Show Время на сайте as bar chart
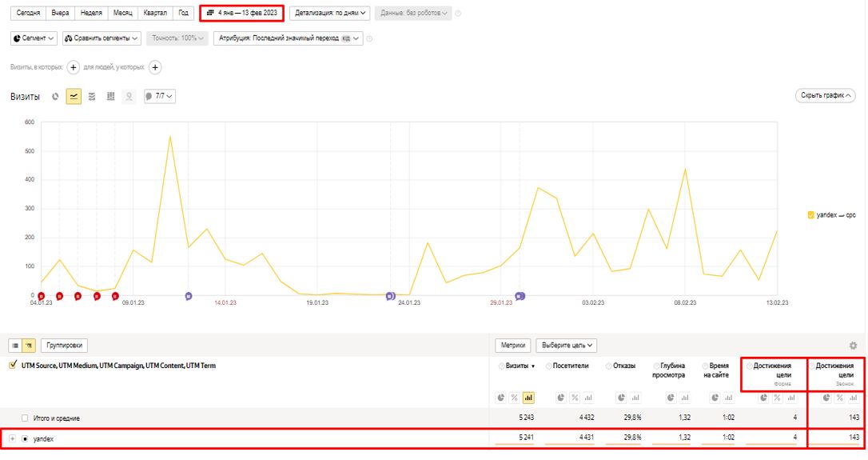The width and height of the screenshot is (868, 460). click(728, 398)
